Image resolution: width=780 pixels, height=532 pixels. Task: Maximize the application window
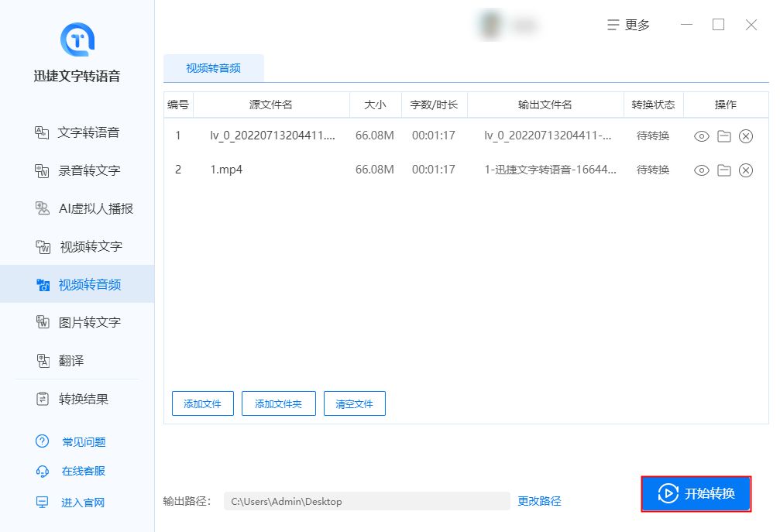coord(718,24)
